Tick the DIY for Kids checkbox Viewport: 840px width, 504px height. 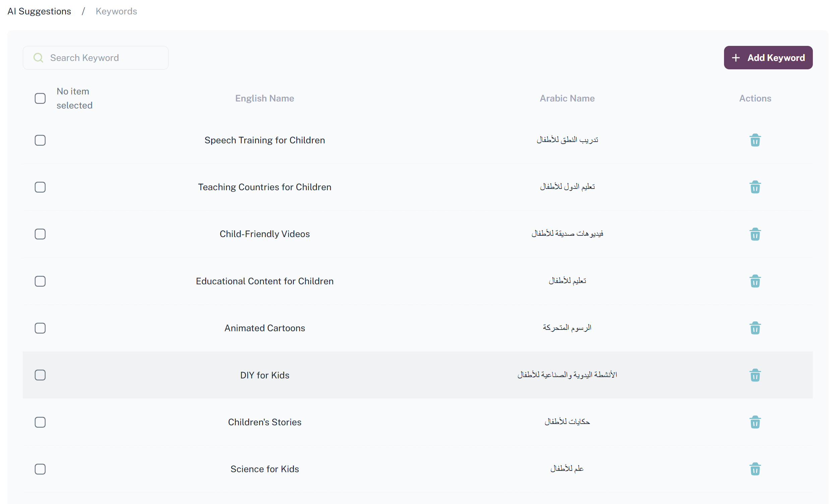tap(40, 375)
